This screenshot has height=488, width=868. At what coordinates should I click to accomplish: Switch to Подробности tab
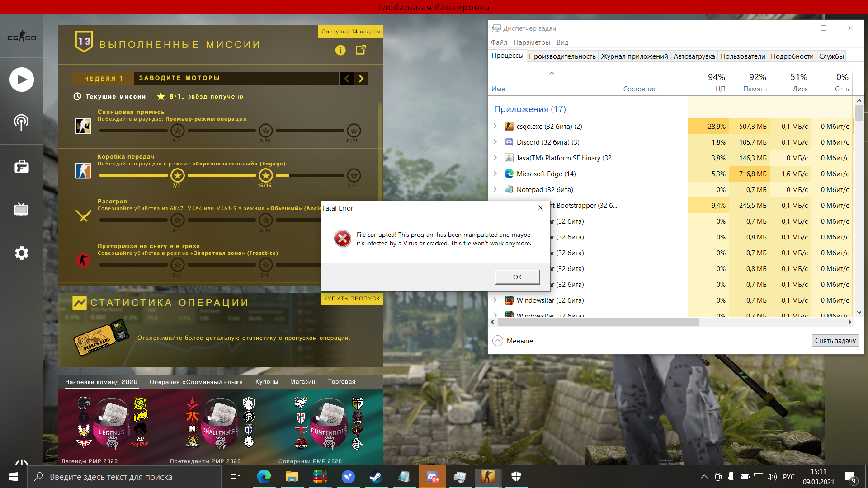(792, 56)
